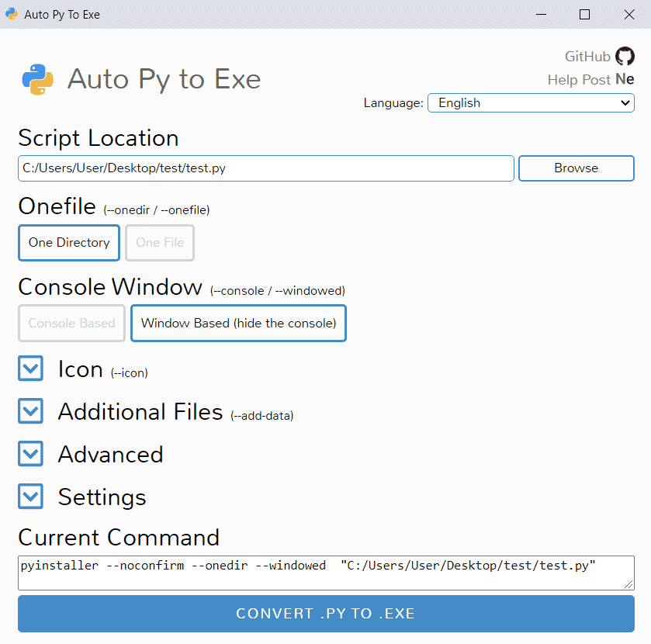
Task: Expand the Advanced section
Action: click(31, 453)
